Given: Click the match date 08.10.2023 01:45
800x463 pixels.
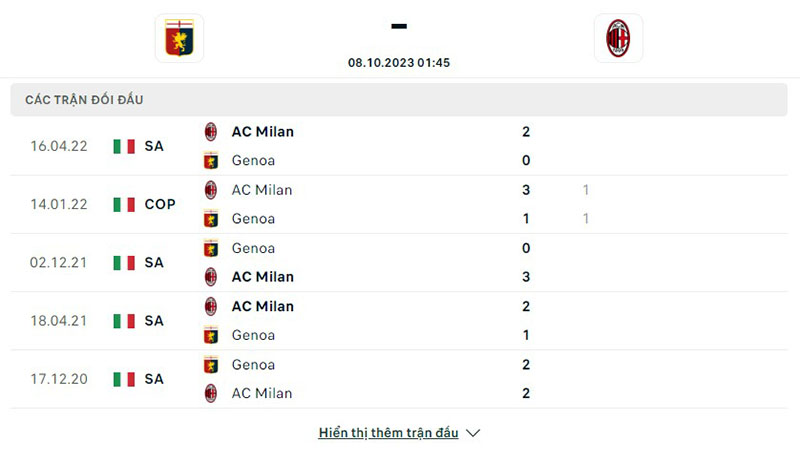Looking at the screenshot, I should pyautogui.click(x=399, y=62).
